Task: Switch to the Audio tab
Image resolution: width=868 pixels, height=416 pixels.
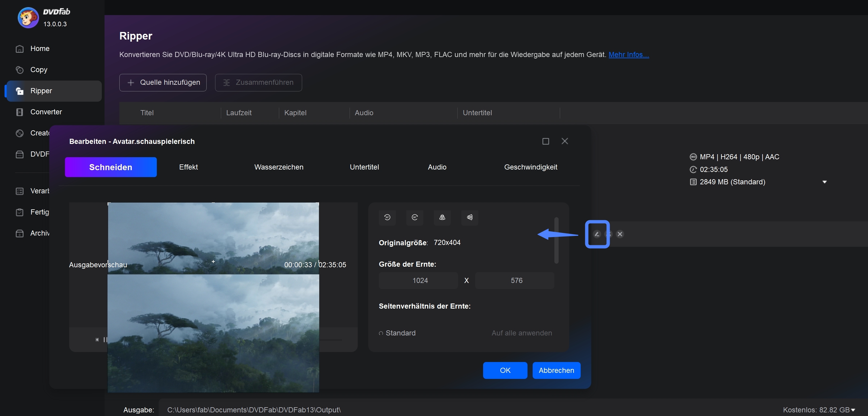Action: click(437, 167)
